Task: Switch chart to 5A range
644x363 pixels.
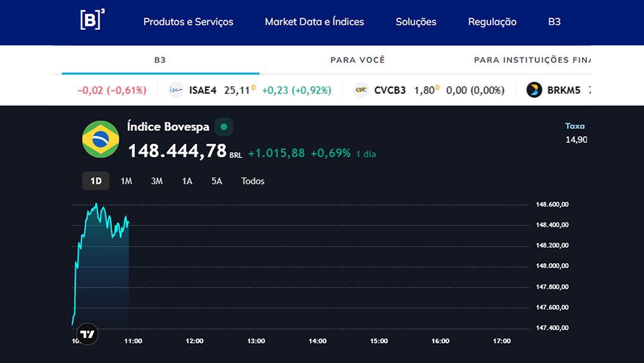Action: point(216,181)
